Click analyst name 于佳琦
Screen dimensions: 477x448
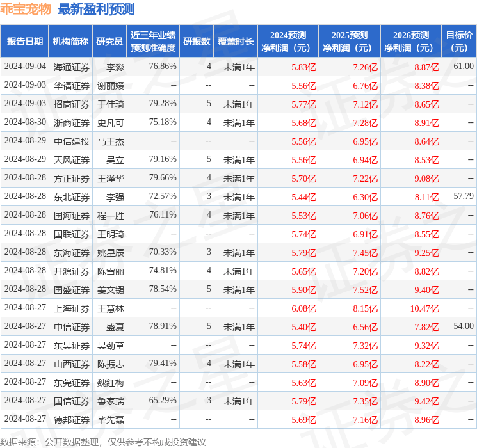pos(111,104)
